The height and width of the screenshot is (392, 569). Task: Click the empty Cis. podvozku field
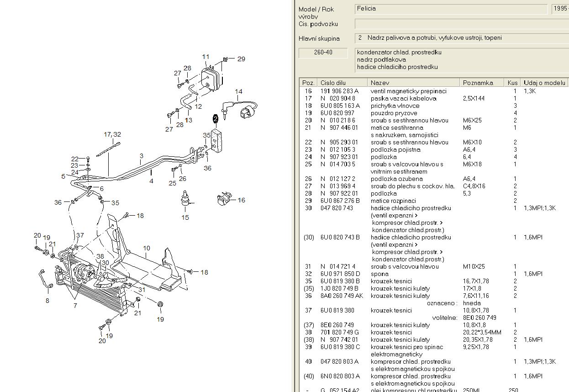462,24
